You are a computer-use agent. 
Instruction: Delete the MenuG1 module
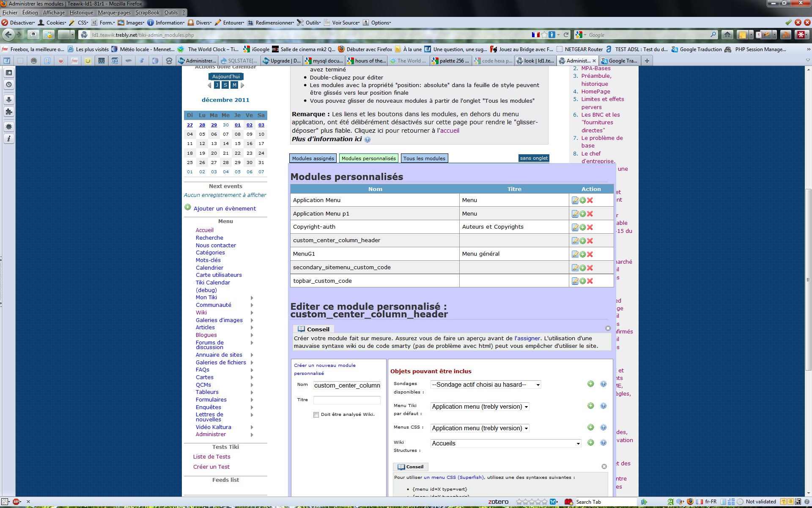(590, 254)
